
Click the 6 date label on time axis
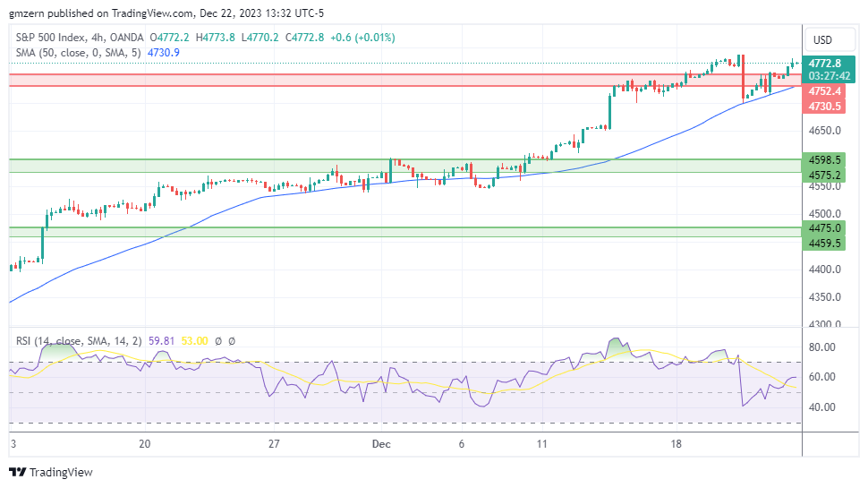(461, 444)
